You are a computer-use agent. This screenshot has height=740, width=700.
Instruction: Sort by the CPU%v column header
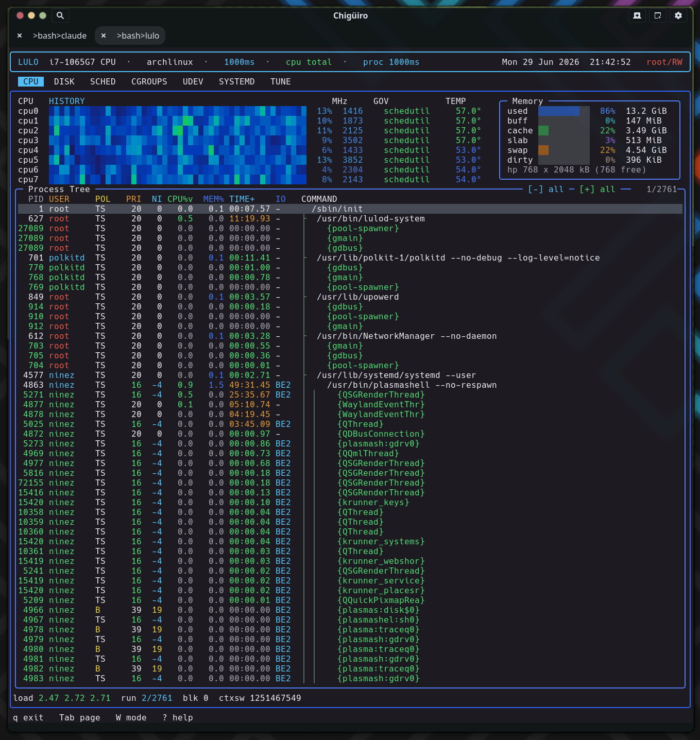point(180,199)
